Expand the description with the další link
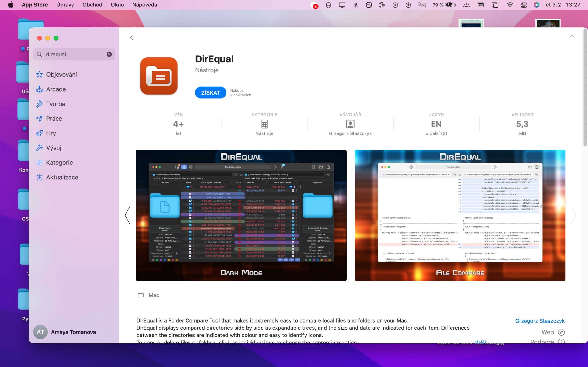588x367 pixels. click(480, 342)
